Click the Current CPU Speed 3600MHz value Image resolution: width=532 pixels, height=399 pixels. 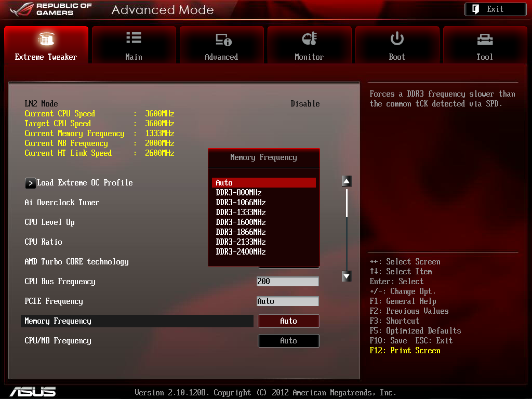coord(159,113)
